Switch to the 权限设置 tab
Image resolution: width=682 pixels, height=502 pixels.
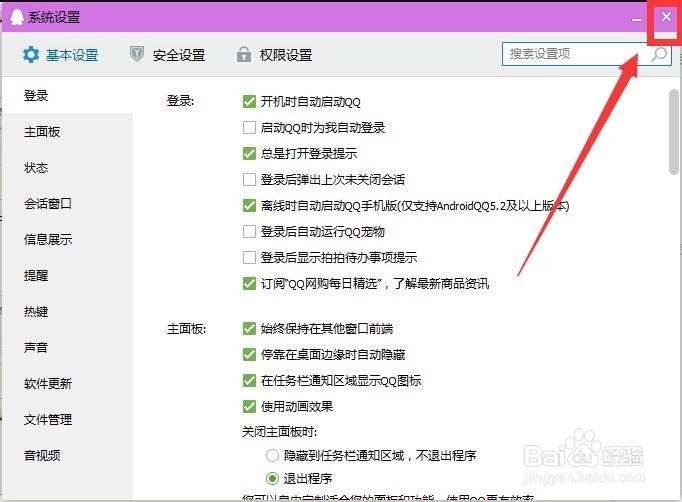click(274, 55)
